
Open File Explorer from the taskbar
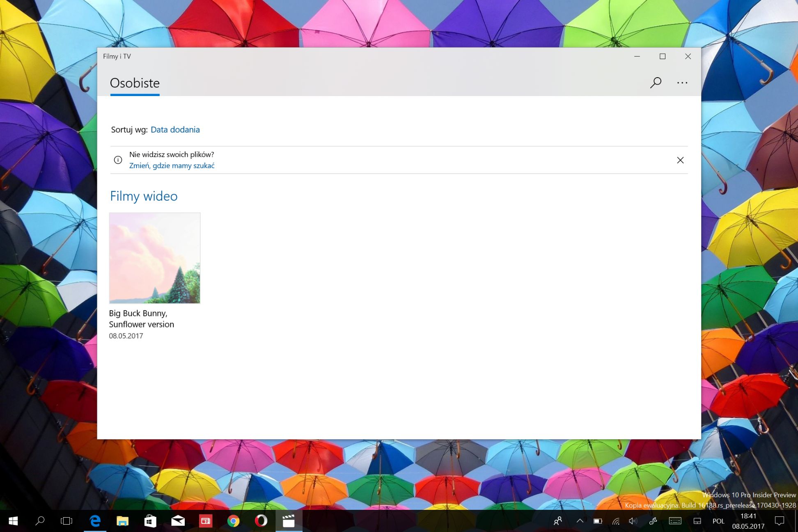(x=122, y=521)
